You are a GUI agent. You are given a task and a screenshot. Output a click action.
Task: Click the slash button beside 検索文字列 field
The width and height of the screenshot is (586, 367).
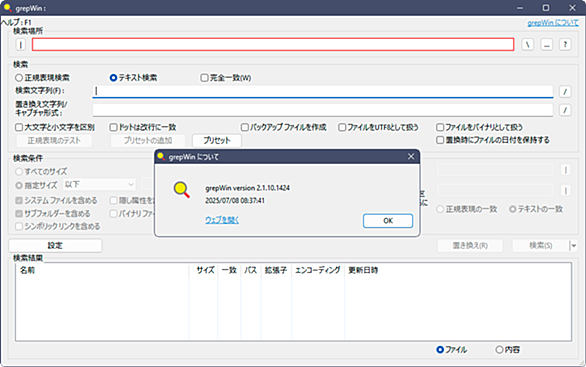click(x=565, y=91)
